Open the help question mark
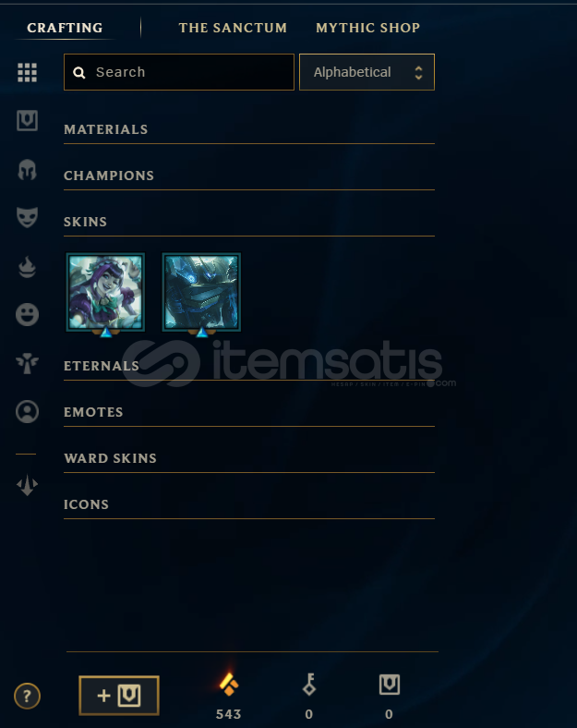 (27, 696)
